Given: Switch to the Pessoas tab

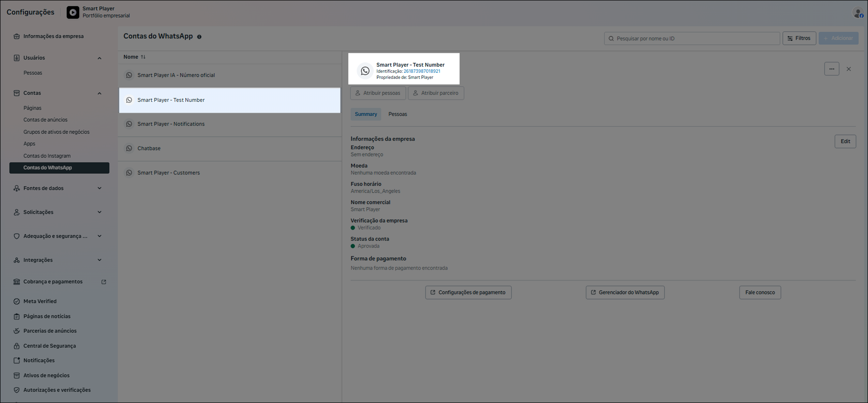Looking at the screenshot, I should point(398,114).
